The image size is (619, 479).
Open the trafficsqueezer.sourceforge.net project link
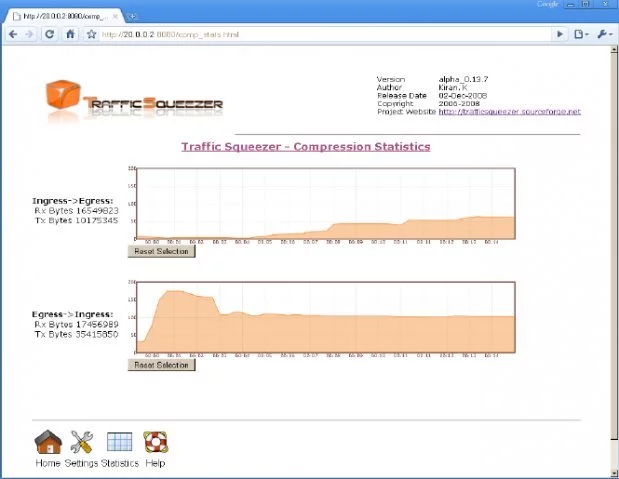pos(509,112)
